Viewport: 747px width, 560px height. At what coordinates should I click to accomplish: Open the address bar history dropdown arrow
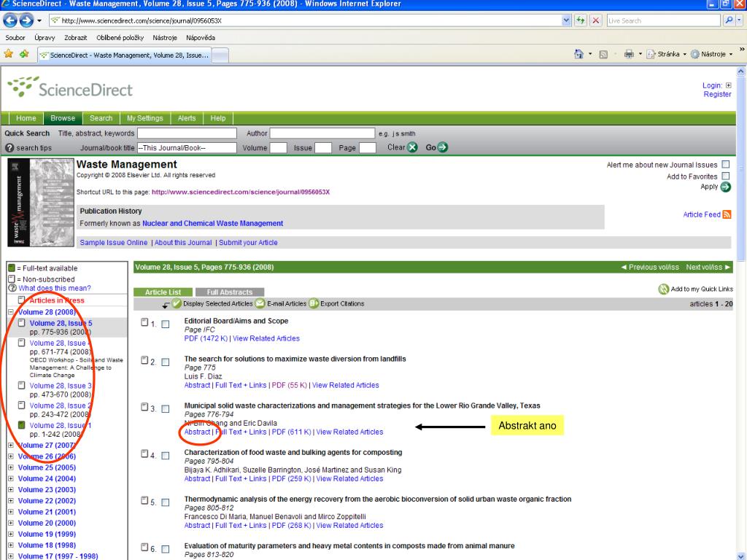566,20
